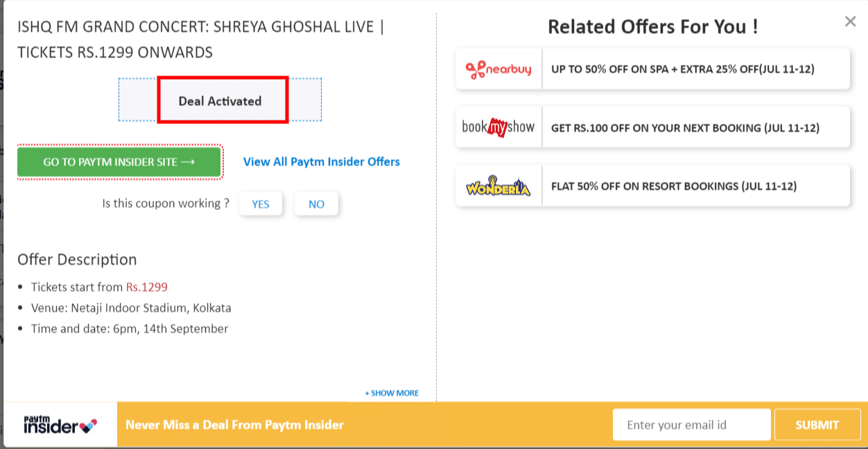This screenshot has height=449, width=868.
Task: Close the offer dialog
Action: pos(850,21)
